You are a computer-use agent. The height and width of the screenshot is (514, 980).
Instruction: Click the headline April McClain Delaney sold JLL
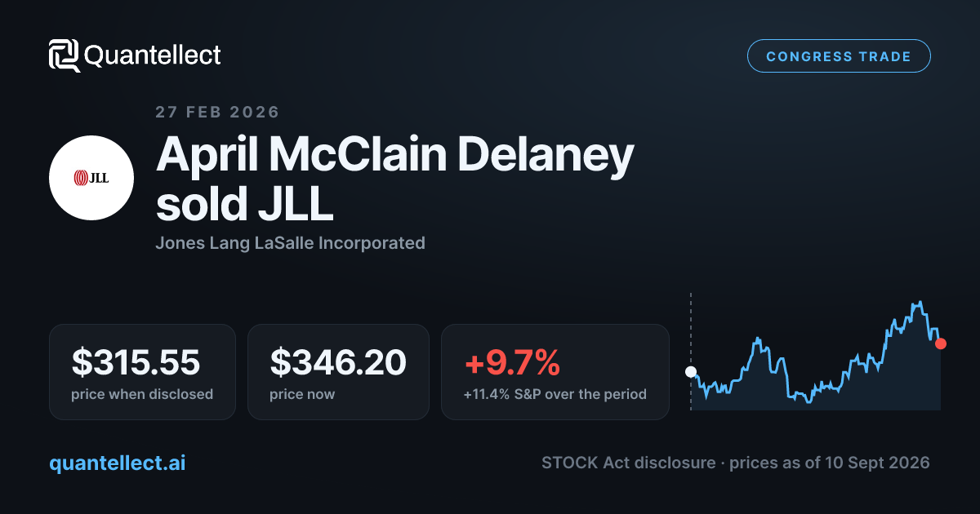tap(395, 179)
